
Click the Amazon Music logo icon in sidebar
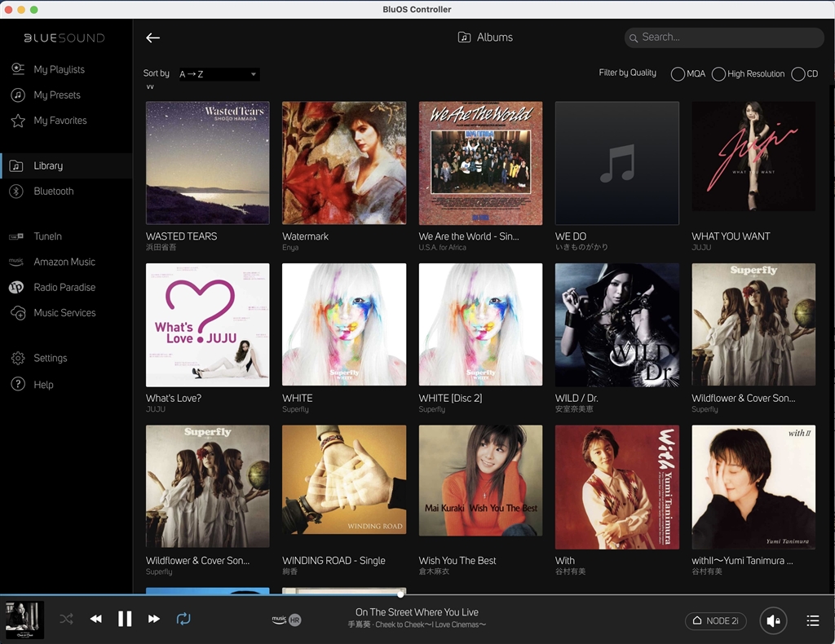coord(16,262)
